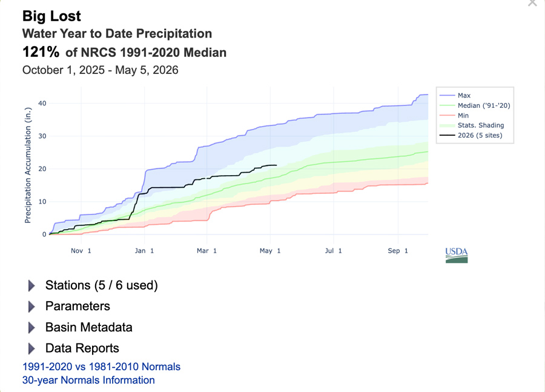Close the Big Lost popup
545x392 pixels.
(x=532, y=3)
